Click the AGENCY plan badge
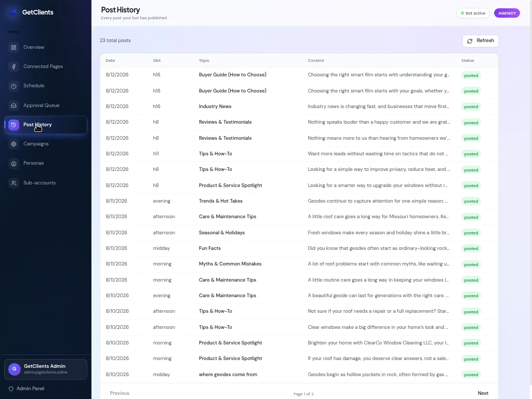This screenshot has width=532, height=399. 507,13
